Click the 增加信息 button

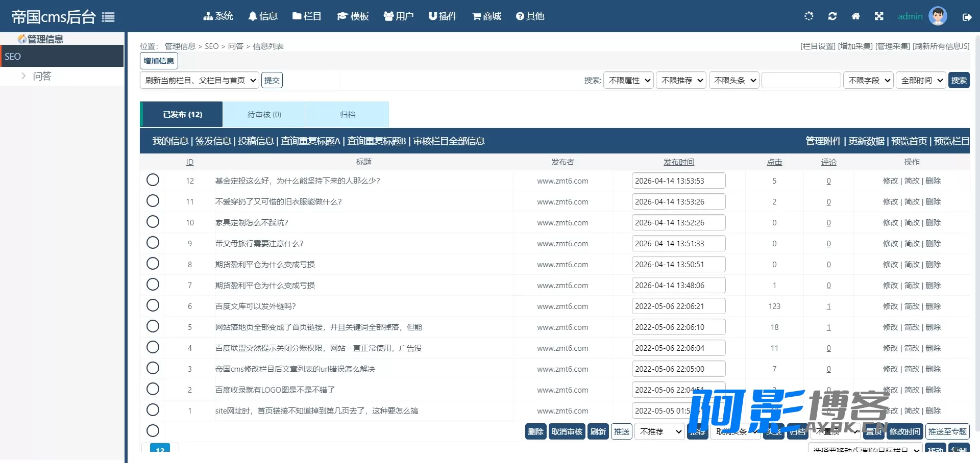point(159,61)
